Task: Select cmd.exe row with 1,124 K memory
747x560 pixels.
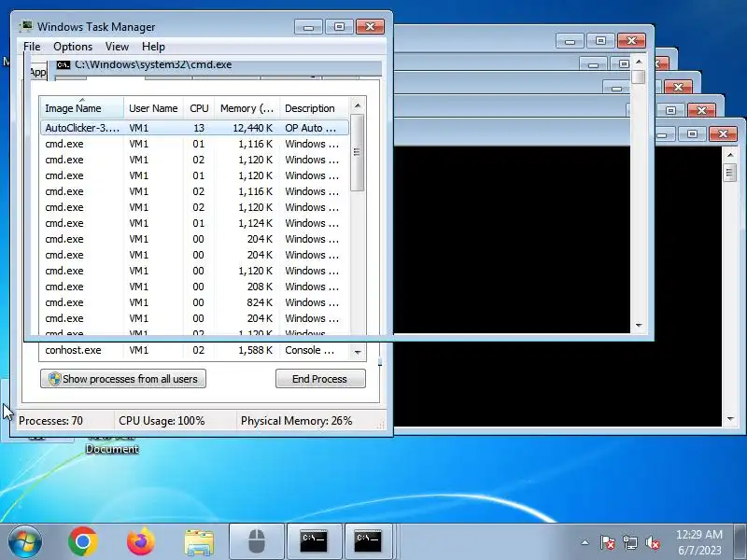Action: pos(195,223)
